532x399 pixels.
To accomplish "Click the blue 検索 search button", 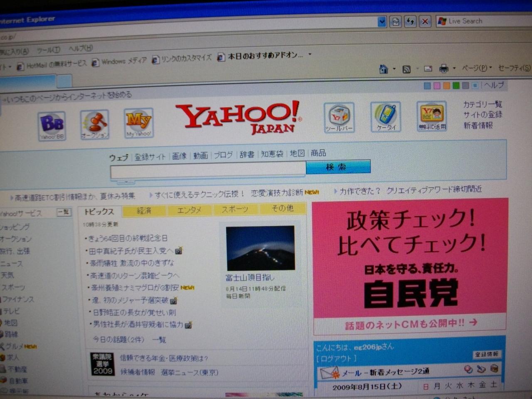I will pos(338,167).
